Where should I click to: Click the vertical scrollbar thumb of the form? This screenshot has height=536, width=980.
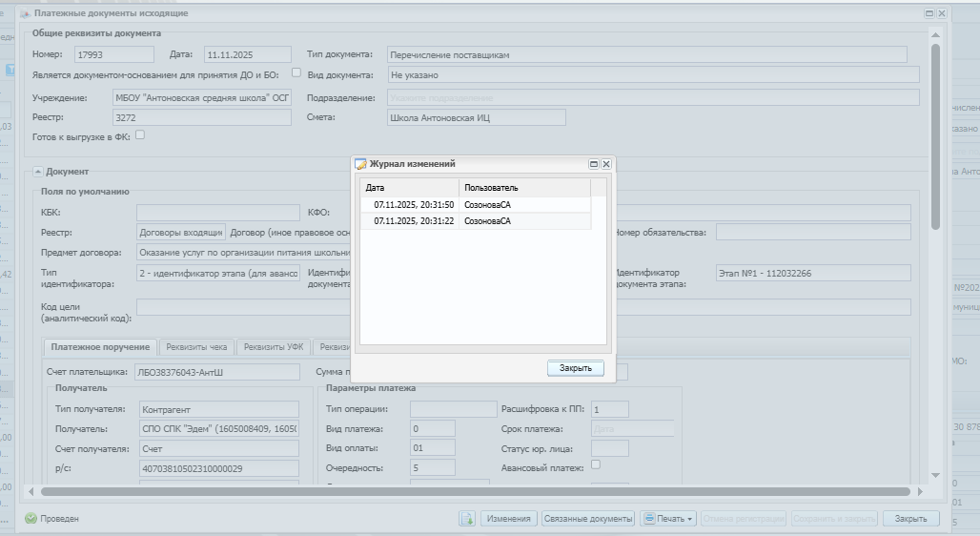coord(935,136)
